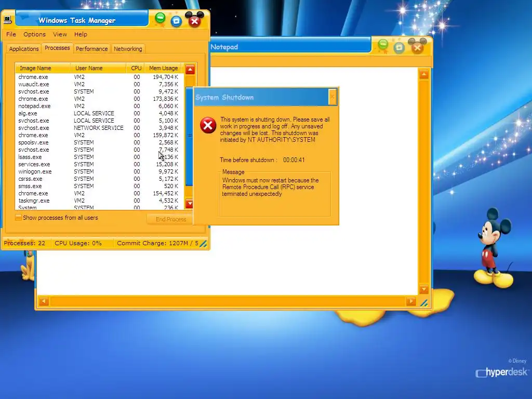The height and width of the screenshot is (399, 532).
Task: Select the chrome.exe row using 154,452 K
Action: point(99,193)
